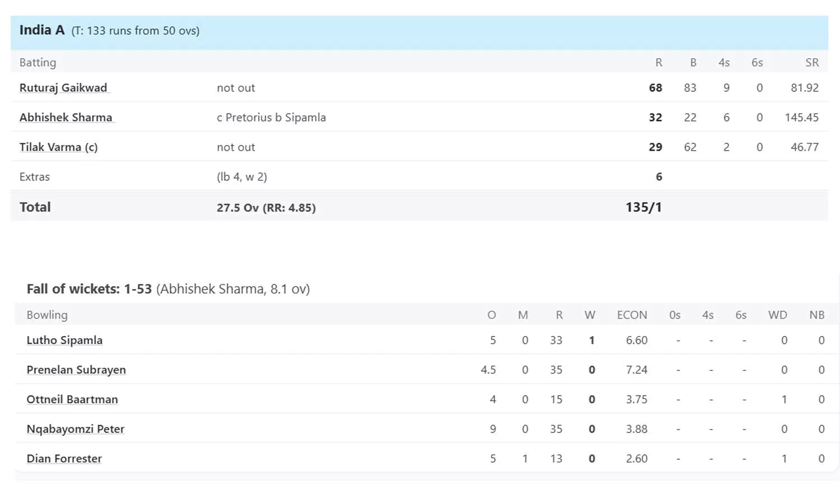
Task: Open Lutho Sipamla bowler profile
Action: 64,340
